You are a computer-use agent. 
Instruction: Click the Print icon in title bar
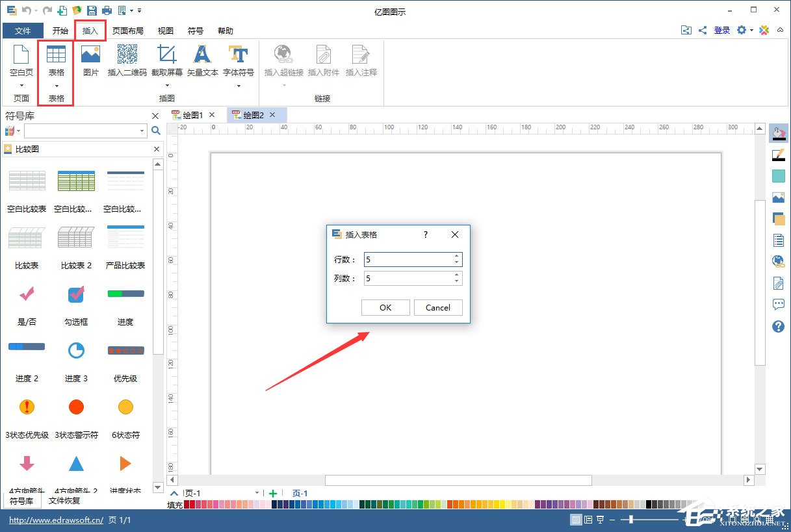[x=107, y=10]
